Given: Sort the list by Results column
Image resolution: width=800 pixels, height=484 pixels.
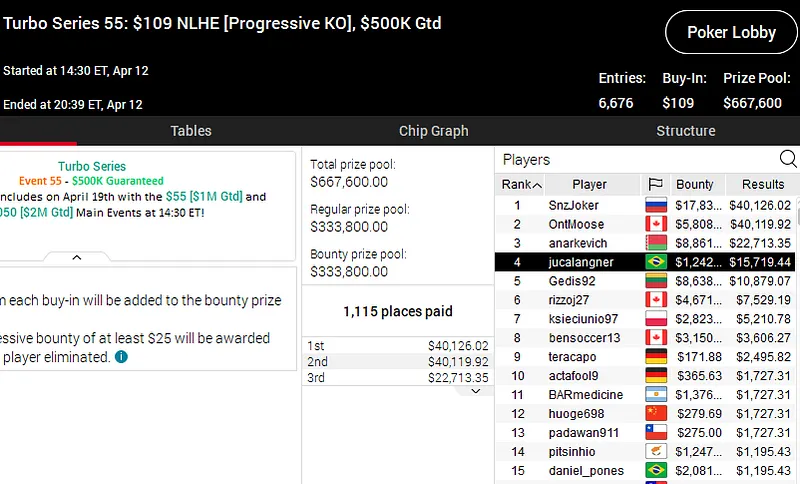Looking at the screenshot, I should [x=762, y=184].
